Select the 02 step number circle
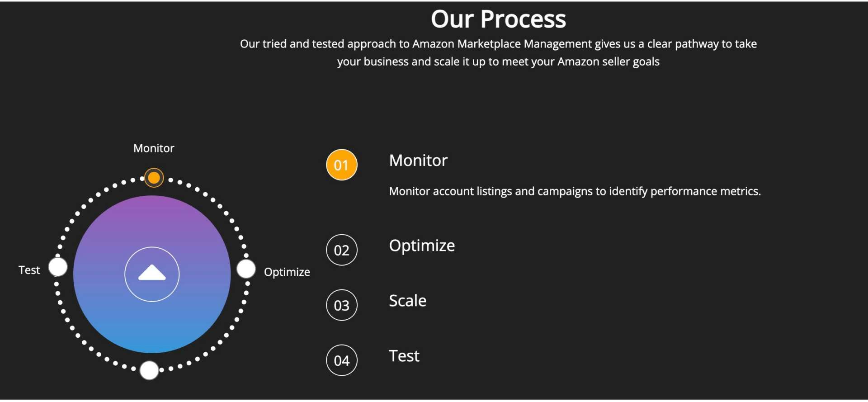Screen dimensions: 868x402 pos(341,250)
